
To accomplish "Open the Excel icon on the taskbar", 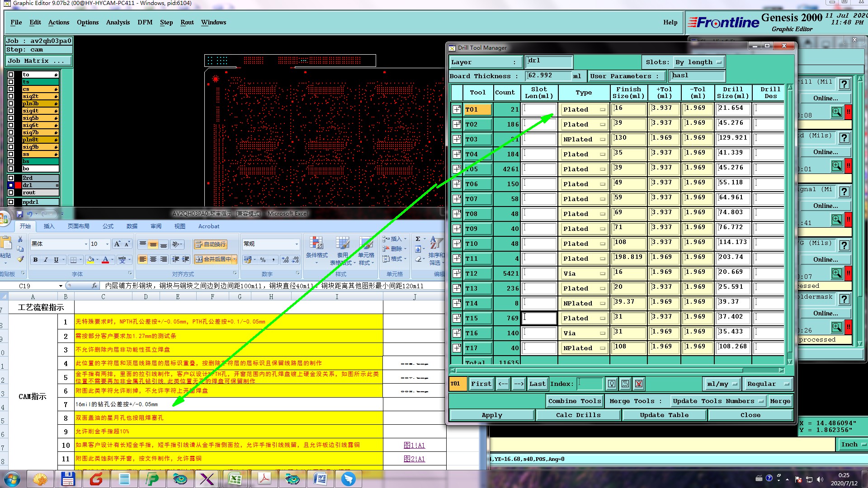I will point(235,479).
